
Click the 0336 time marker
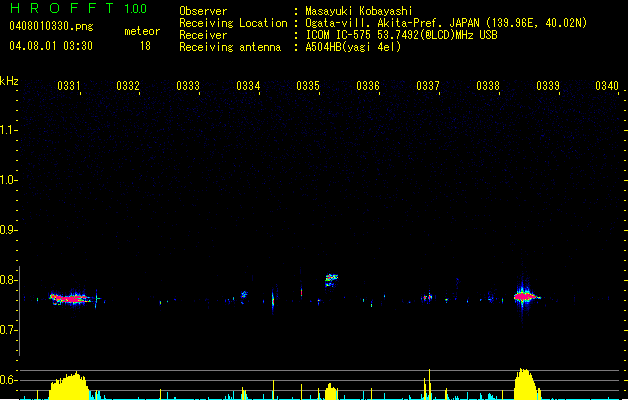pos(368,85)
